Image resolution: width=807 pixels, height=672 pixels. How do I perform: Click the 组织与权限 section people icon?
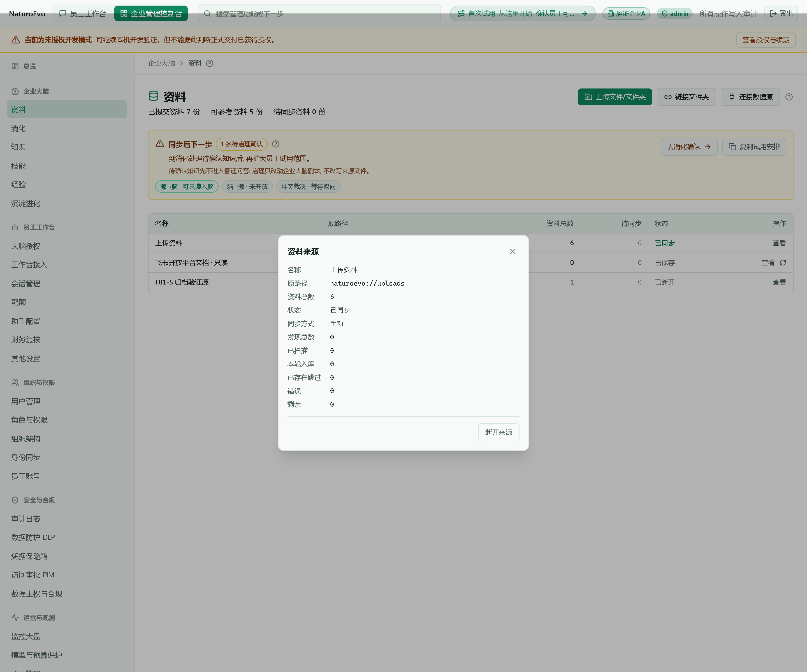15,382
